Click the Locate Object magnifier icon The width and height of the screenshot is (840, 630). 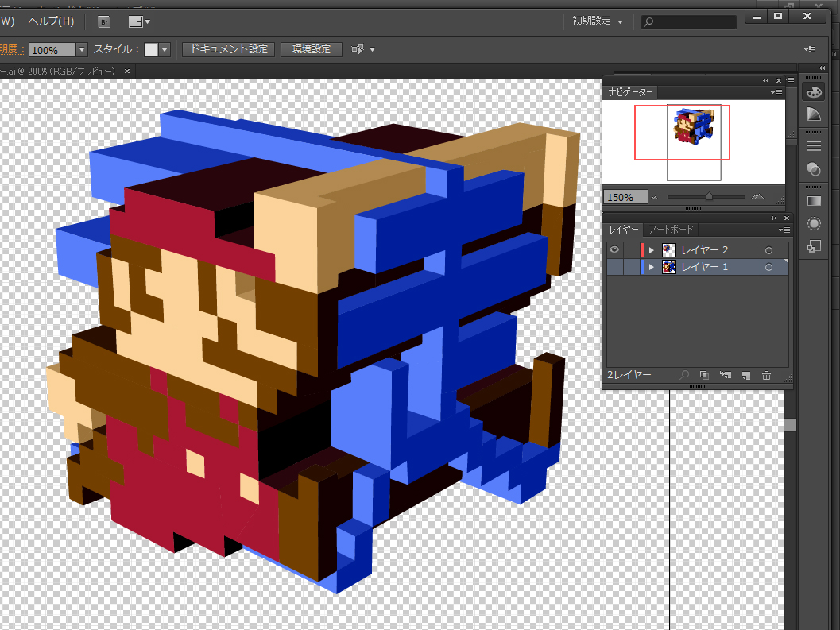coord(685,375)
